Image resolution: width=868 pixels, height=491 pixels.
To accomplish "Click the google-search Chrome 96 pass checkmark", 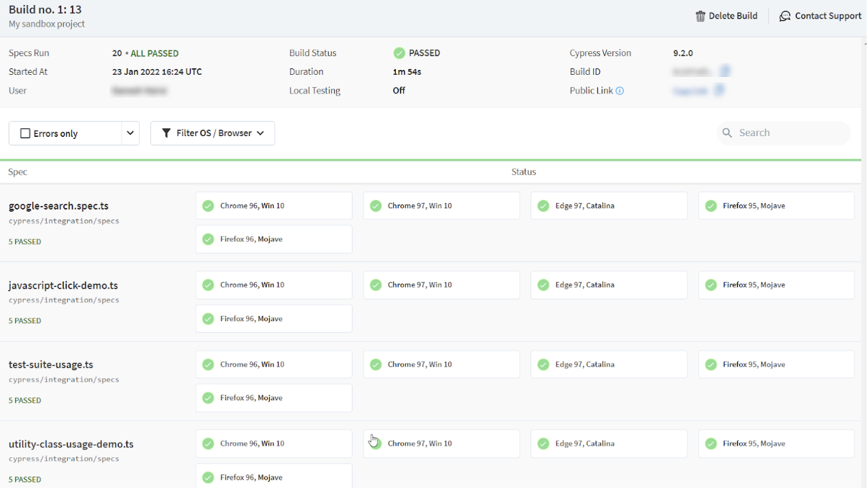I will 208,206.
